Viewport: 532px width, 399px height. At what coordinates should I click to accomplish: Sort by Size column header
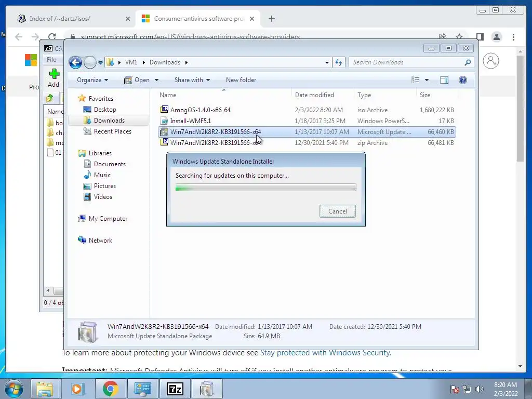pos(437,95)
